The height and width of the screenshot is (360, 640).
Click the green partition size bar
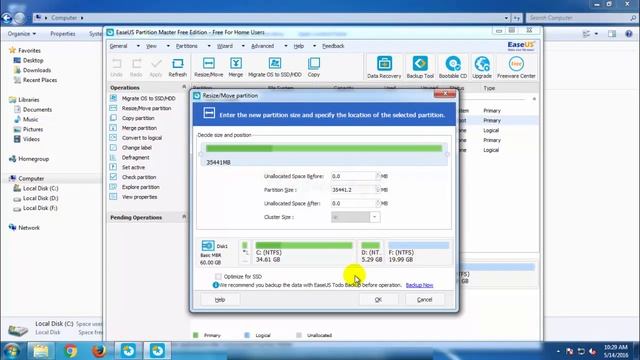[324, 148]
